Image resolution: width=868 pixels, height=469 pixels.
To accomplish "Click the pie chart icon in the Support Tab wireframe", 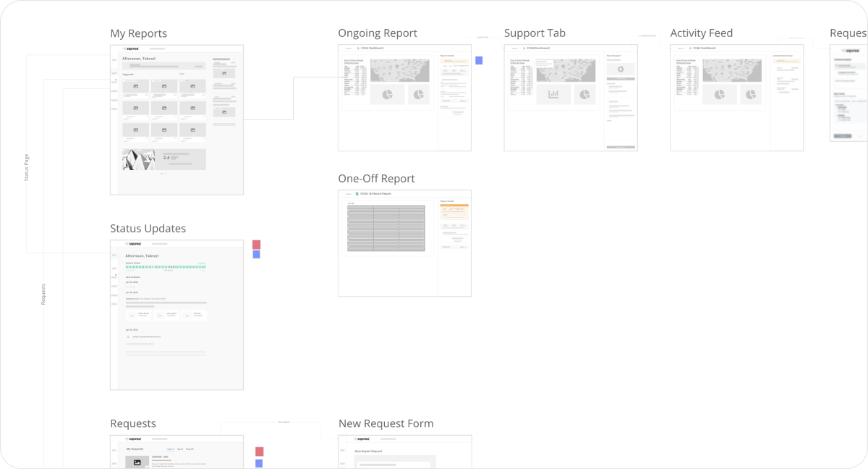I will click(x=585, y=94).
